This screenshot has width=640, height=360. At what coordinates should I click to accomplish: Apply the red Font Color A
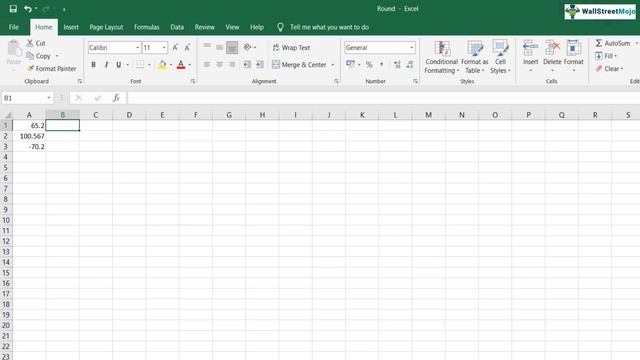point(181,64)
